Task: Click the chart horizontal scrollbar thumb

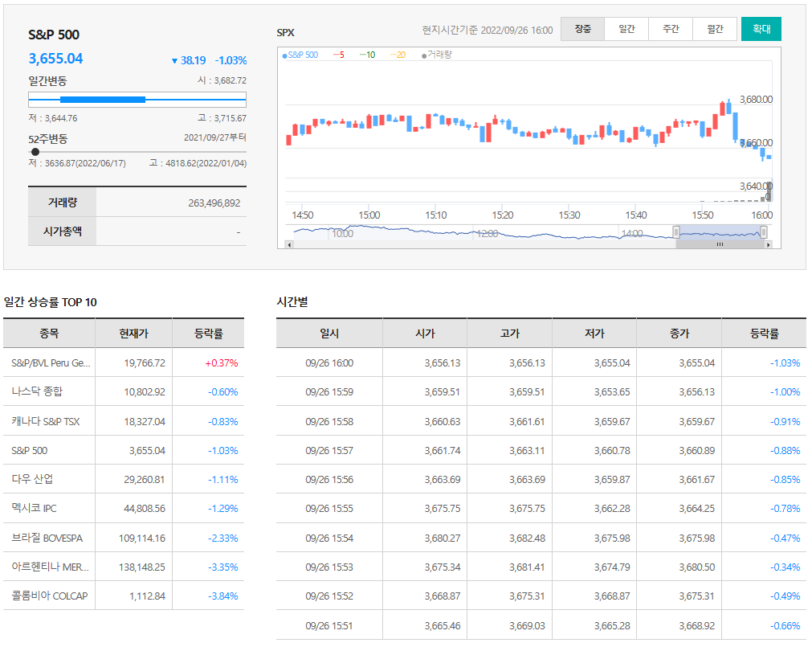Action: click(x=720, y=244)
